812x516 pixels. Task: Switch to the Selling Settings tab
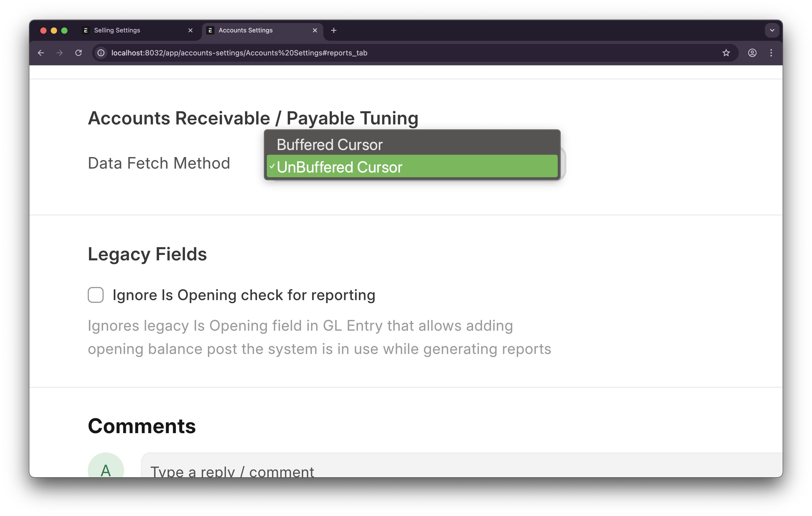tap(138, 30)
